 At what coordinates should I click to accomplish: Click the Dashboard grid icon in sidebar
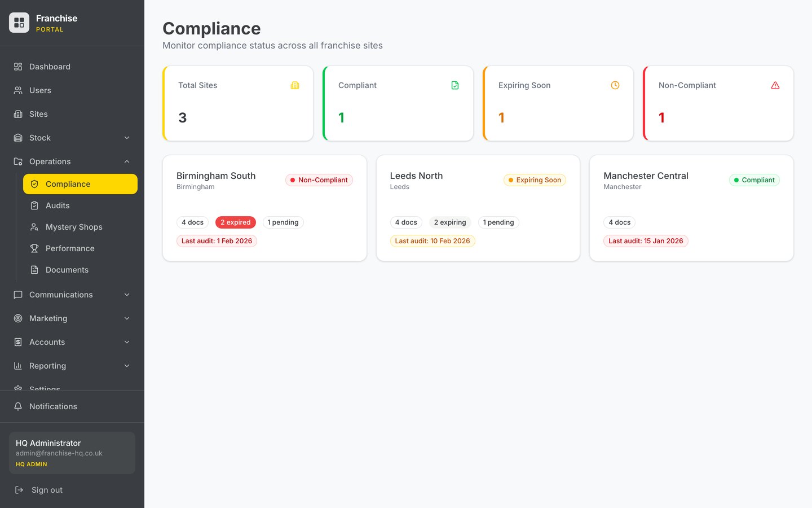point(18,67)
